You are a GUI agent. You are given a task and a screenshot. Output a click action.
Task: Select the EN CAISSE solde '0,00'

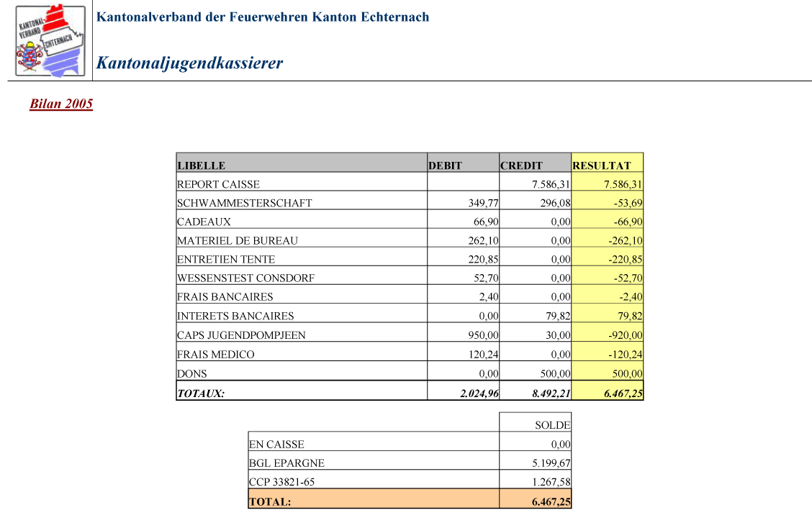pyautogui.click(x=561, y=445)
